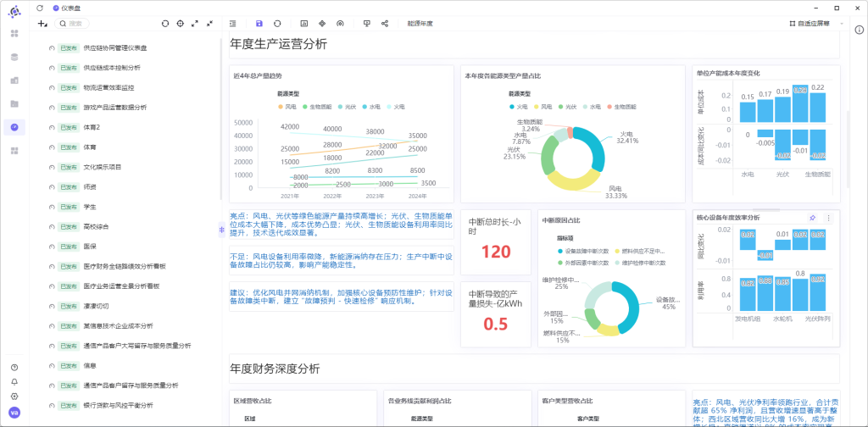Toggle 风电 legend in 近4年总产量趋势 chart
Viewport: 868px width, 427px height.
click(x=287, y=106)
